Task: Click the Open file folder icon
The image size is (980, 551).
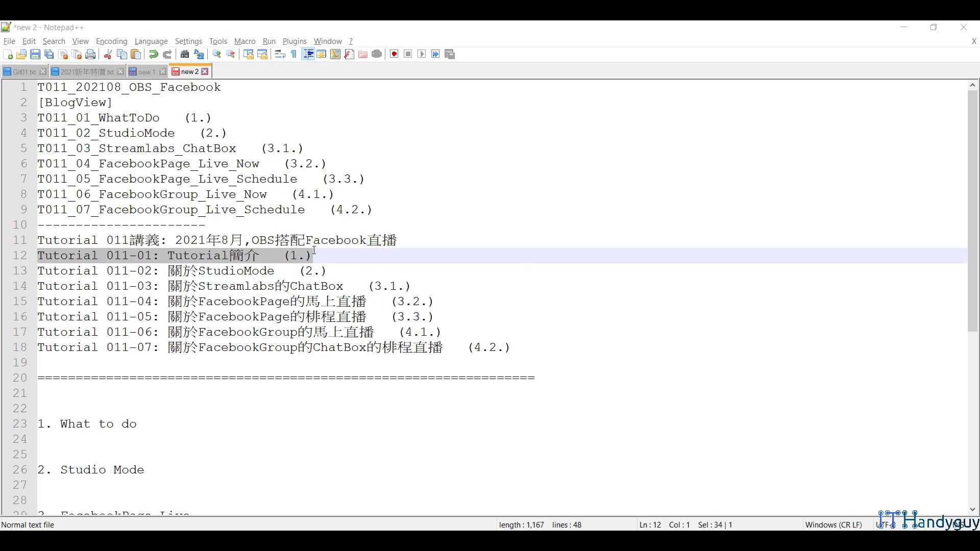Action: (21, 54)
